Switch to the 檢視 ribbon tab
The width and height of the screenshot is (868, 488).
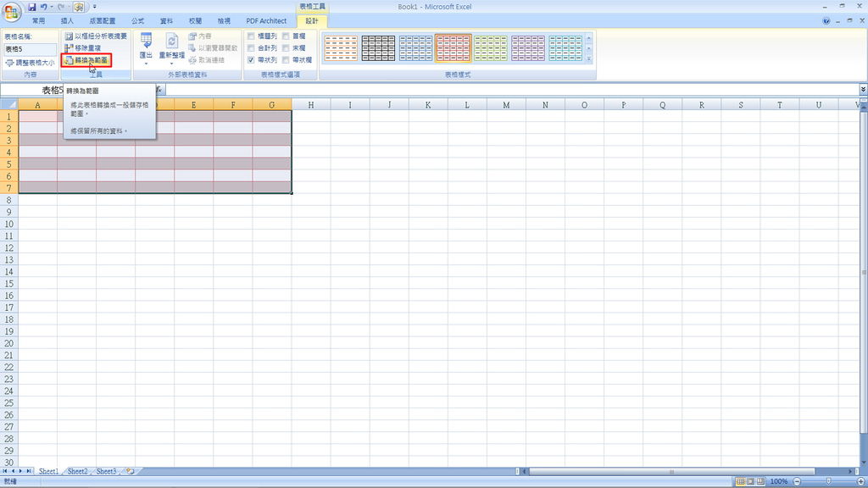coord(224,21)
